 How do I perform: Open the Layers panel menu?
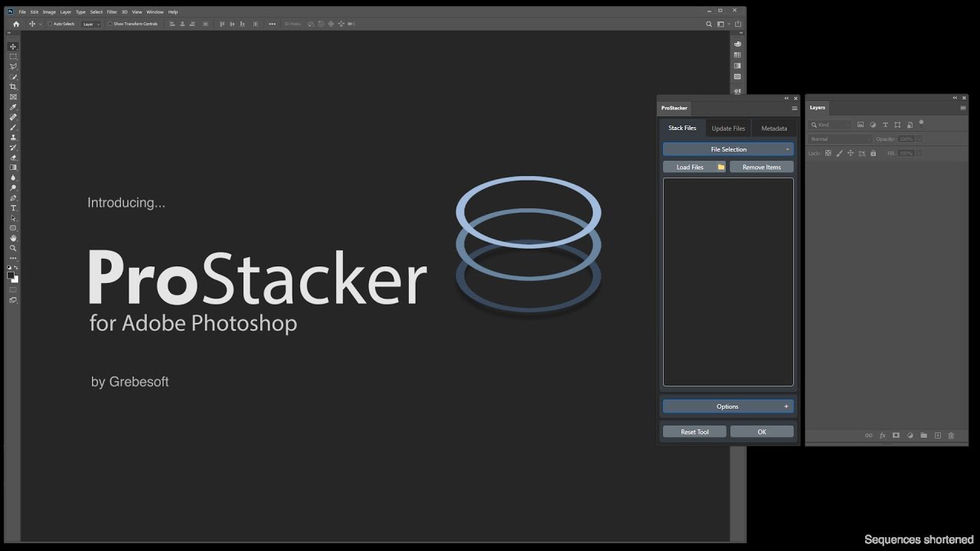pyautogui.click(x=962, y=108)
